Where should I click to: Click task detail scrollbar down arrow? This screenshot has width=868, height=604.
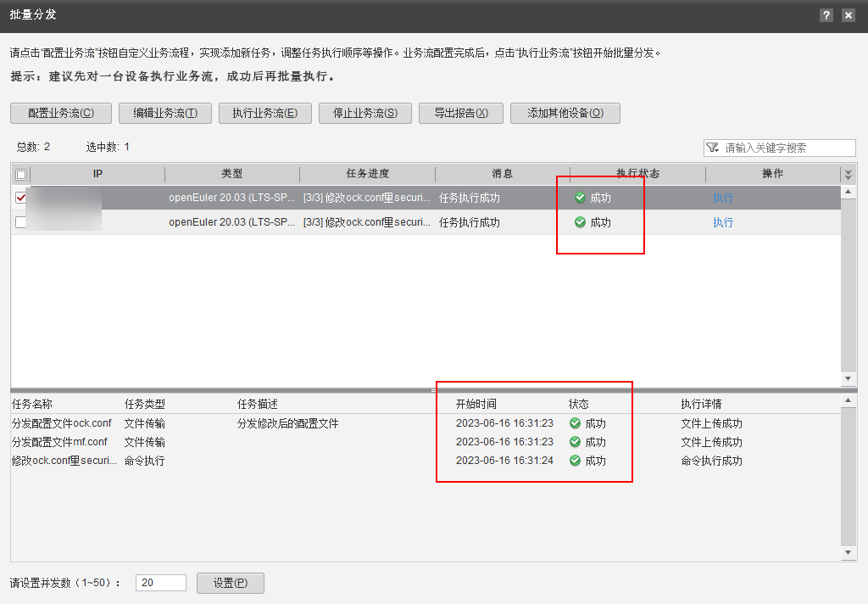tap(848, 552)
